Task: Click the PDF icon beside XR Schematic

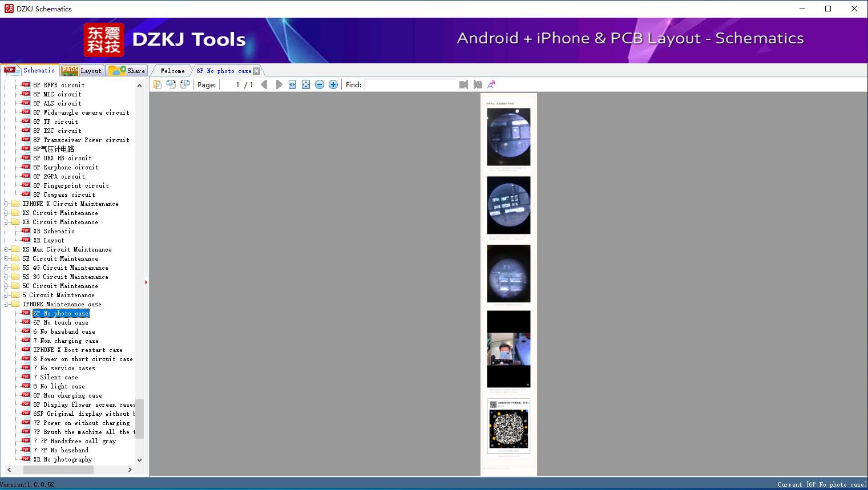Action: 26,231
